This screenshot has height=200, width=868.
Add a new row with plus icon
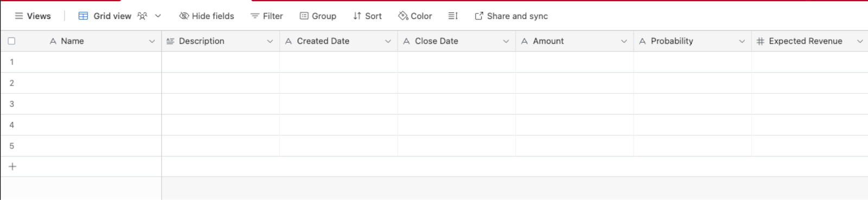12,166
